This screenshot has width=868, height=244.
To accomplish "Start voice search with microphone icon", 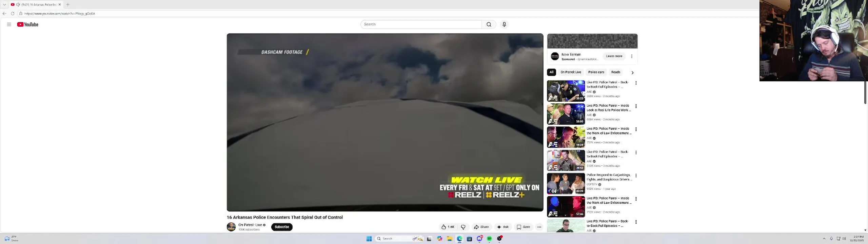I will click(x=504, y=24).
